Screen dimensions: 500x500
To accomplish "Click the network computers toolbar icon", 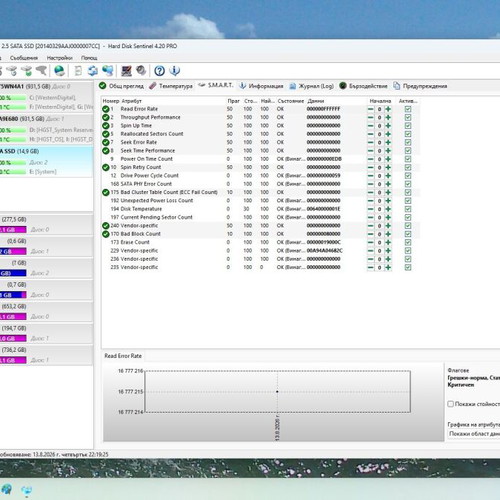I will coord(108,71).
